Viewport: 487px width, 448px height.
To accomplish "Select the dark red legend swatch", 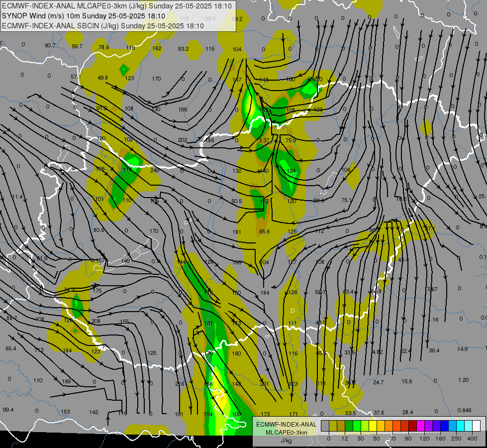I will coord(412,426).
